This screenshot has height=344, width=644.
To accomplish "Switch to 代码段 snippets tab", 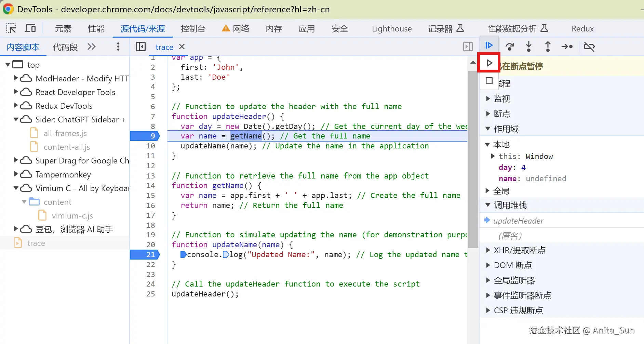I will 65,47.
